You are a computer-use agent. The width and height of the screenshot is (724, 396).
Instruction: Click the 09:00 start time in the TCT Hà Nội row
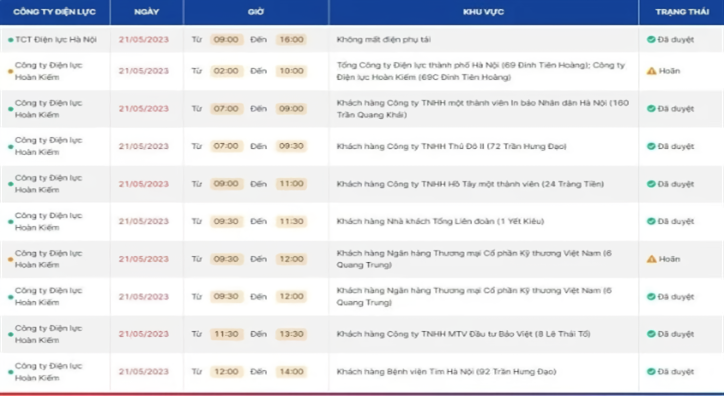click(226, 40)
